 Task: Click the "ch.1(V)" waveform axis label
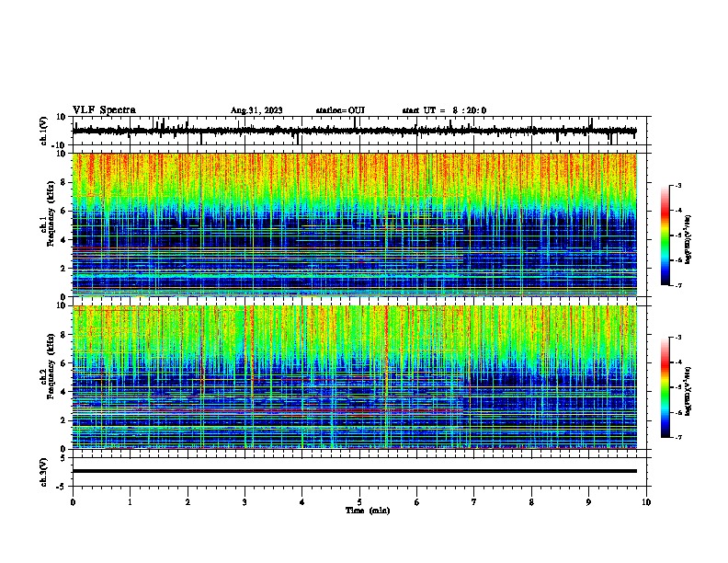coord(43,131)
